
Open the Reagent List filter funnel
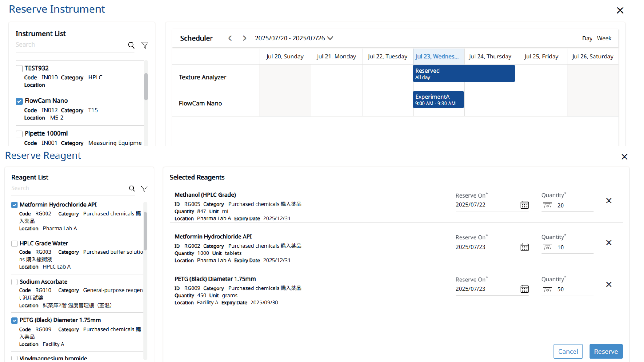coord(144,188)
